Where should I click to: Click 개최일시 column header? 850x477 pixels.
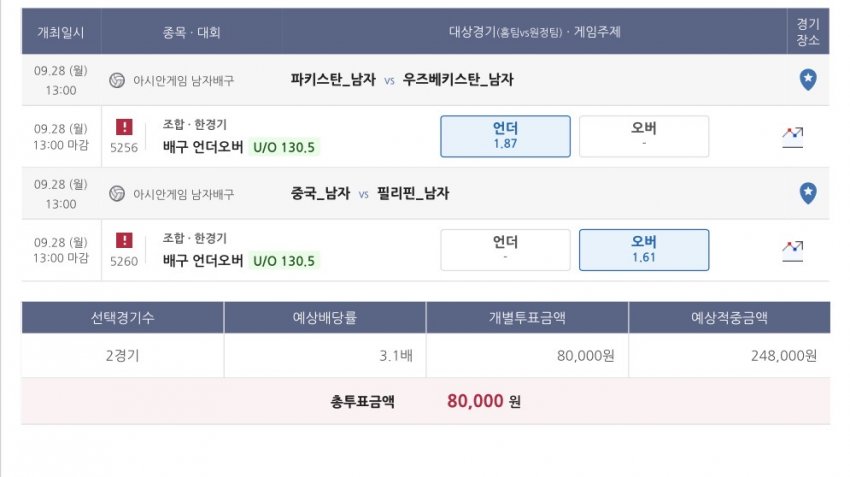point(61,33)
